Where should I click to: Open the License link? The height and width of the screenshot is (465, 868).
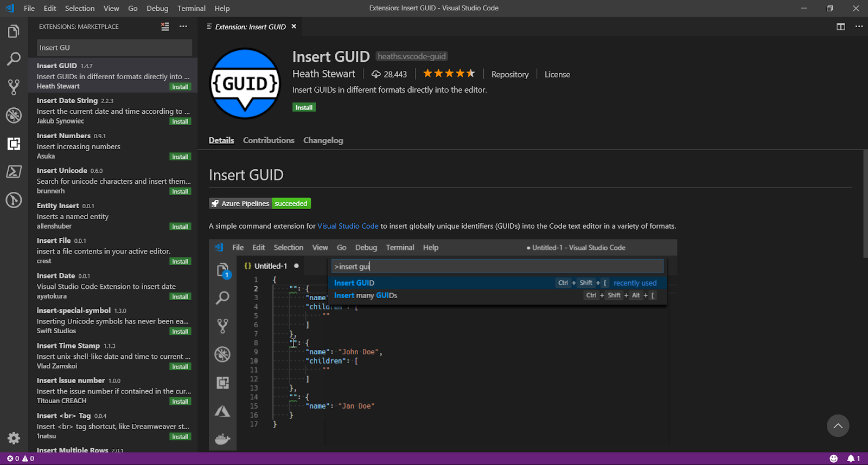[x=557, y=74]
